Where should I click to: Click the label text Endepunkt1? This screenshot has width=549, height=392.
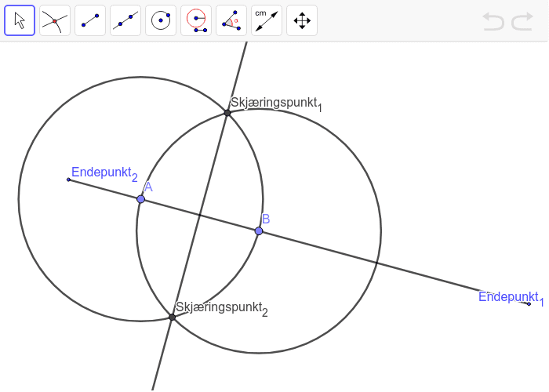coord(511,298)
